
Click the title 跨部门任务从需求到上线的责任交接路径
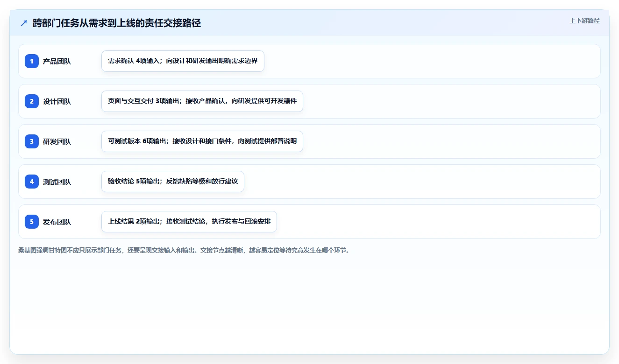pyautogui.click(x=117, y=23)
